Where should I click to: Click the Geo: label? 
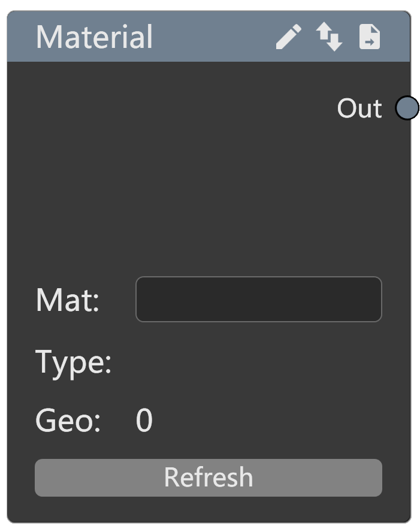pos(68,420)
